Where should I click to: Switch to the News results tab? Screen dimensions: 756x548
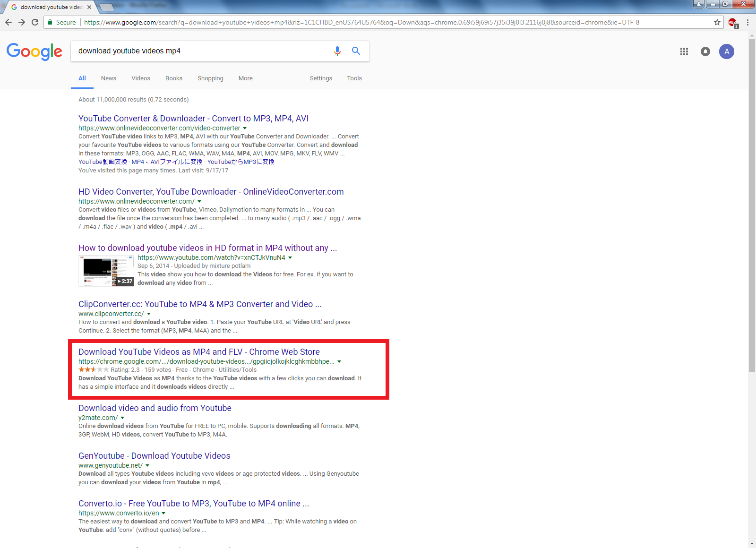point(109,78)
